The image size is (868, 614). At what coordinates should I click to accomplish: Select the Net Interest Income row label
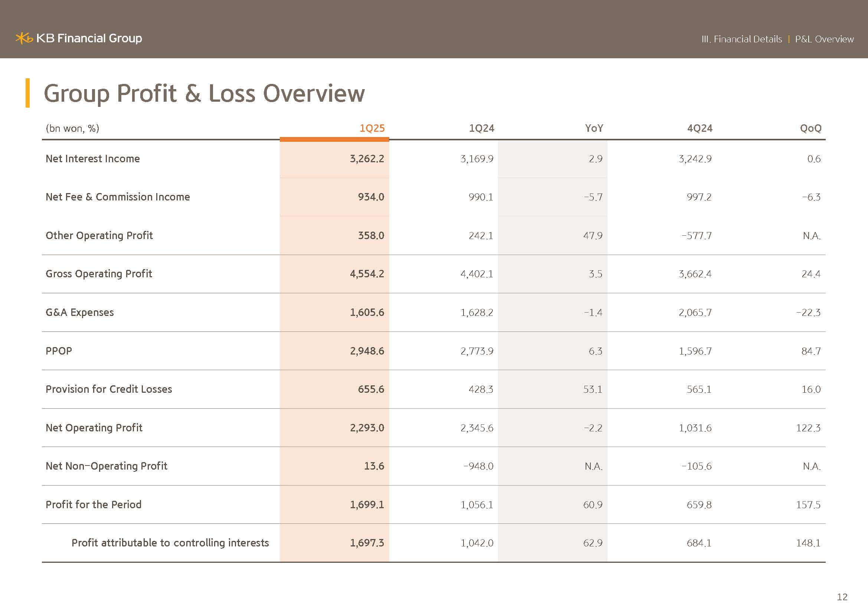[93, 159]
